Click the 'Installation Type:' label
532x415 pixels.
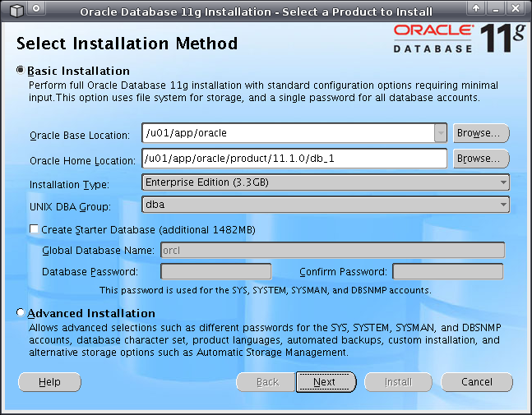pyautogui.click(x=69, y=185)
